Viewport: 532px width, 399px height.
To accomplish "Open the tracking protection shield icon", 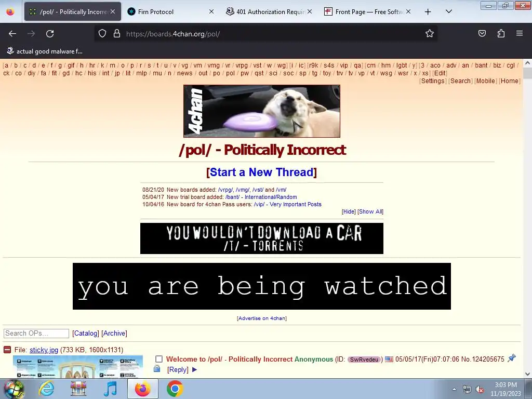I will (102, 34).
